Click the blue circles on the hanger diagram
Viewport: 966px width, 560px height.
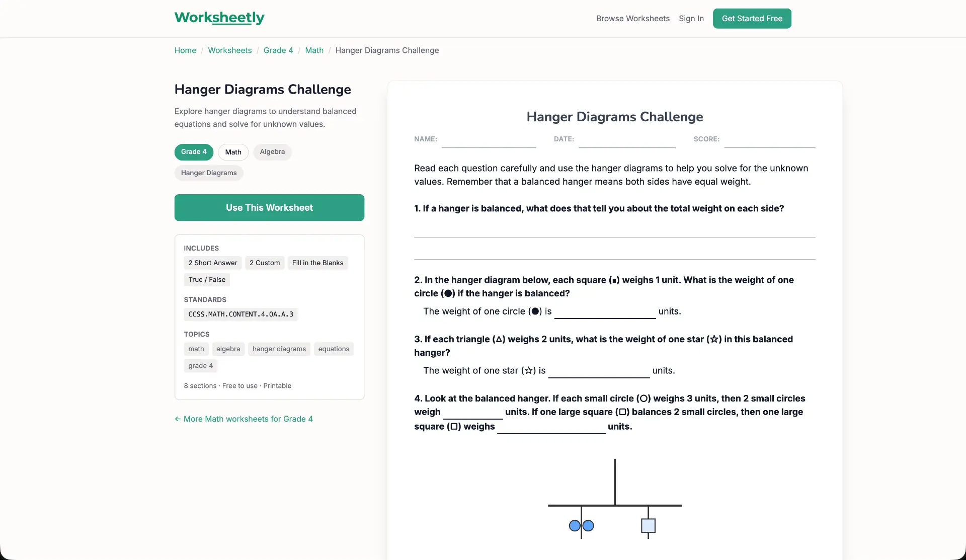(581, 526)
